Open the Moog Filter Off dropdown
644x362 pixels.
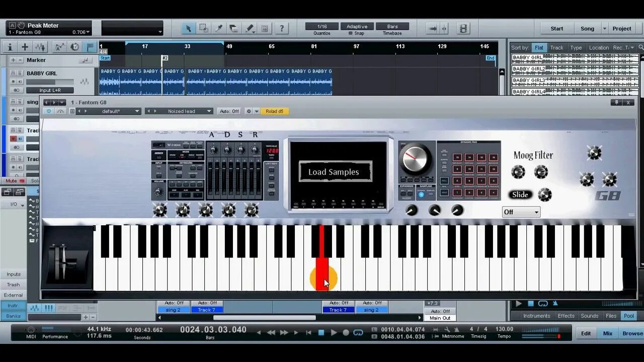pos(521,212)
